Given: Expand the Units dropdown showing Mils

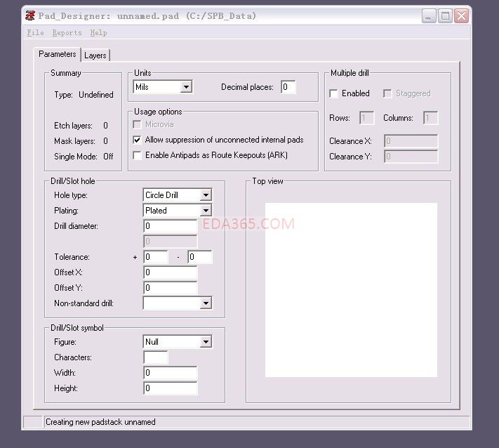Looking at the screenshot, I should click(163, 86).
